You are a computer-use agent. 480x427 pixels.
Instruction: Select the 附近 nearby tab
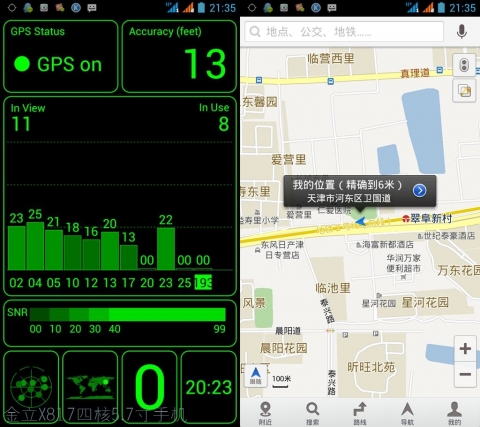pyautogui.click(x=265, y=413)
